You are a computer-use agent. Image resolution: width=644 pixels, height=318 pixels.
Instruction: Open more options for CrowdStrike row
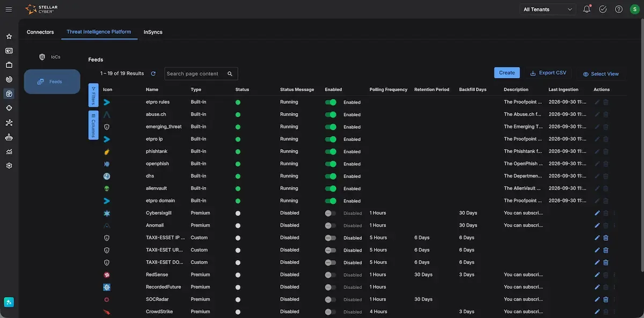click(614, 312)
